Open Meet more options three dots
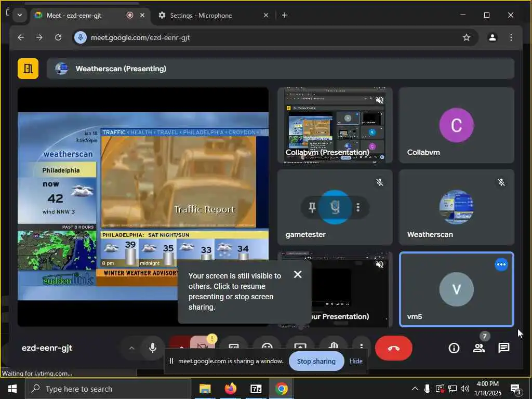The width and height of the screenshot is (532, 399). point(362,343)
